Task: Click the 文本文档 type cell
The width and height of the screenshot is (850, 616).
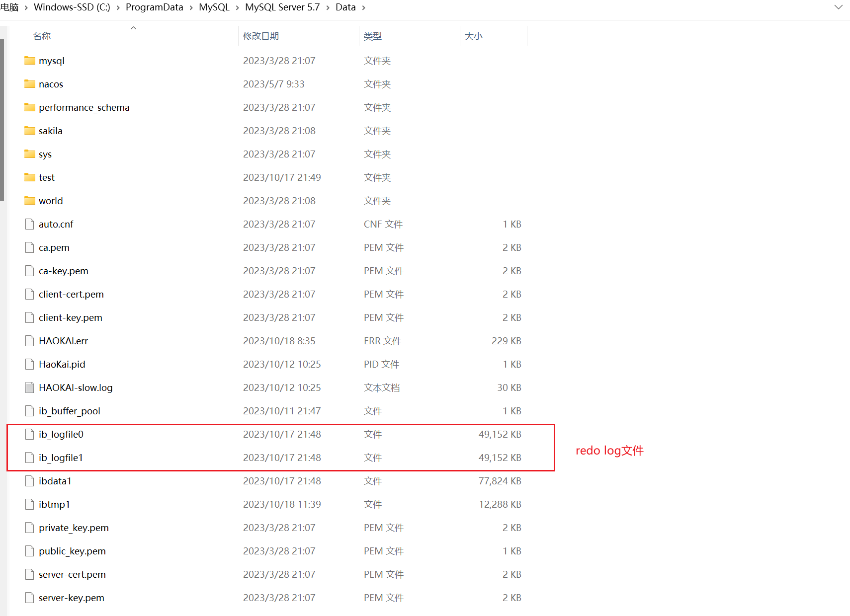Action: [x=382, y=387]
